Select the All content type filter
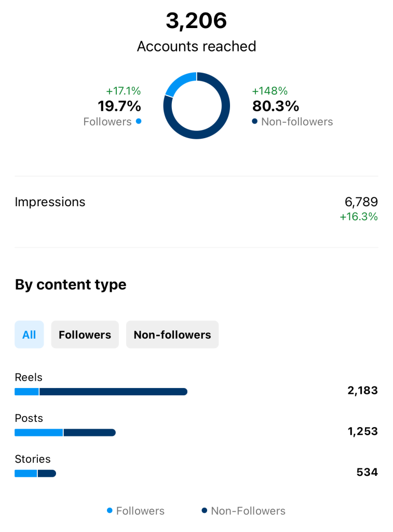 pos(29,335)
